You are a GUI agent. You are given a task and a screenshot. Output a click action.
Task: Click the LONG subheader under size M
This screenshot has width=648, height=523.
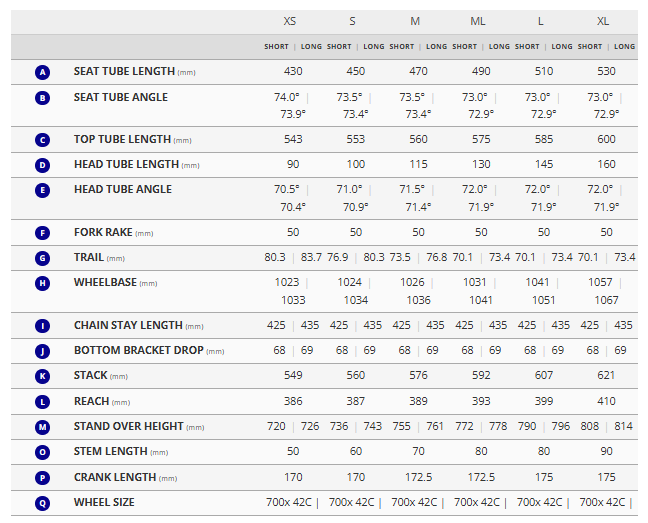point(437,47)
